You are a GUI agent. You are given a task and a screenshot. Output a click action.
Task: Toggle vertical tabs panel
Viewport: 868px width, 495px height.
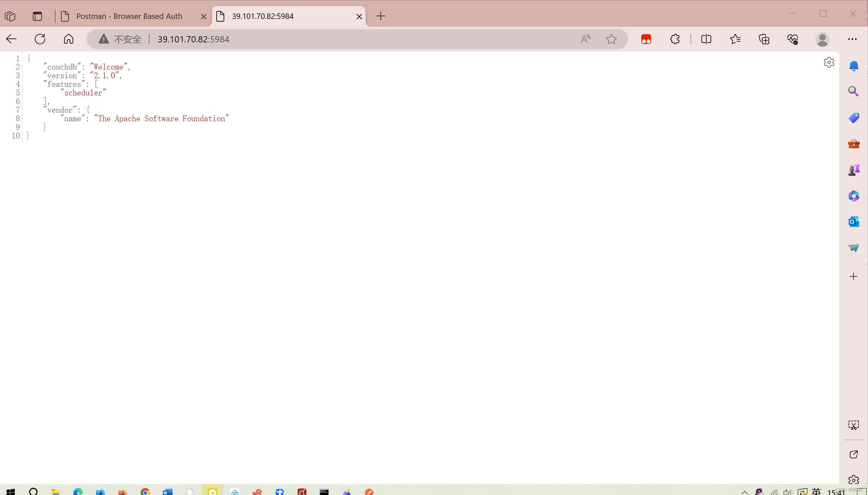point(37,16)
